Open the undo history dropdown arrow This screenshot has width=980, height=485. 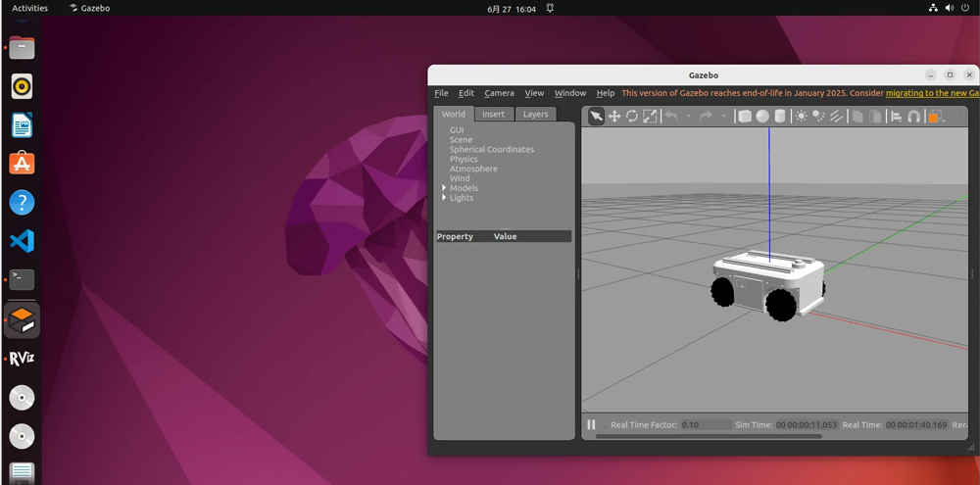[x=689, y=116]
